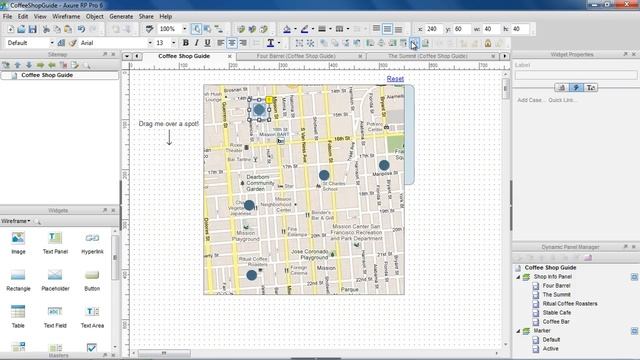Click the Reset link on canvas
Image resolution: width=640 pixels, height=360 pixels.
395,79
